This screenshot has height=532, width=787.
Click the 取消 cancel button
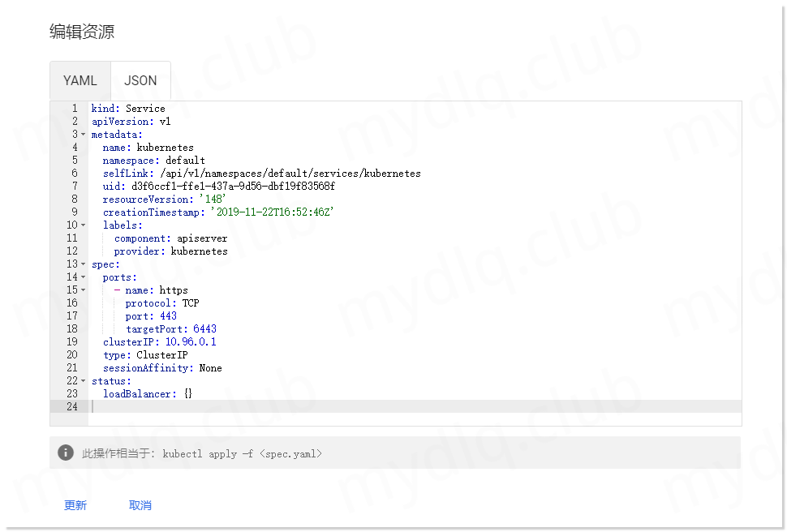140,505
